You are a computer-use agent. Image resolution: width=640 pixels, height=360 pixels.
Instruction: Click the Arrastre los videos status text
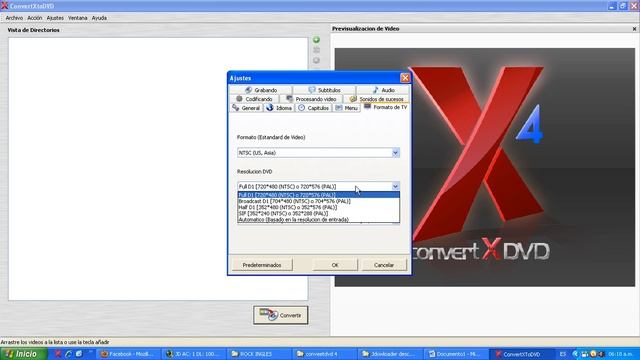(x=55, y=342)
